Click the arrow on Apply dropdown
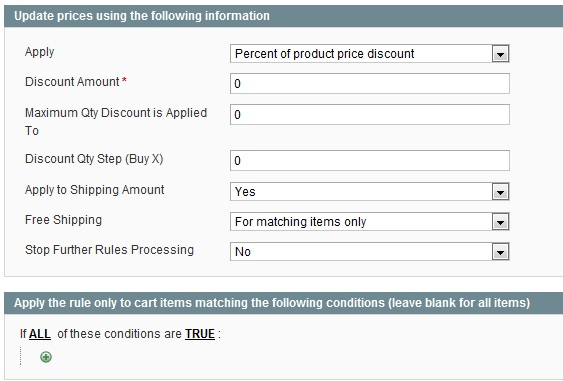Image resolution: width=563 pixels, height=381 pixels. click(x=500, y=54)
